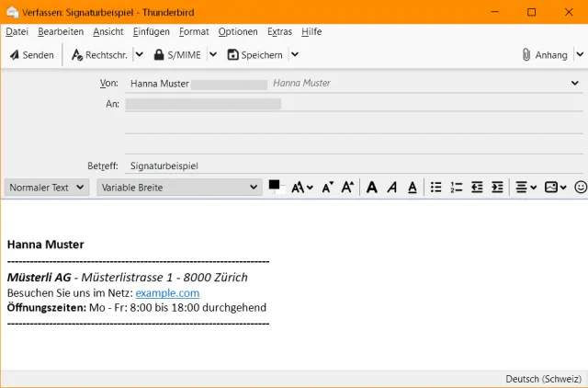588x388 pixels.
Task: Insert a bulleted list
Action: (x=436, y=188)
